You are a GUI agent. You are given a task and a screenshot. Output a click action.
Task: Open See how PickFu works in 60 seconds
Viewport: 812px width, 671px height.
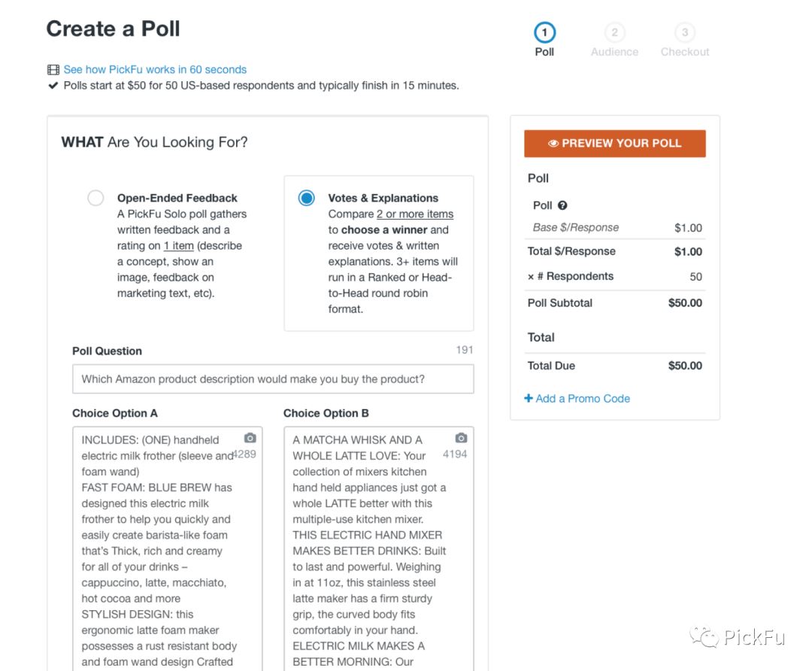(x=155, y=69)
